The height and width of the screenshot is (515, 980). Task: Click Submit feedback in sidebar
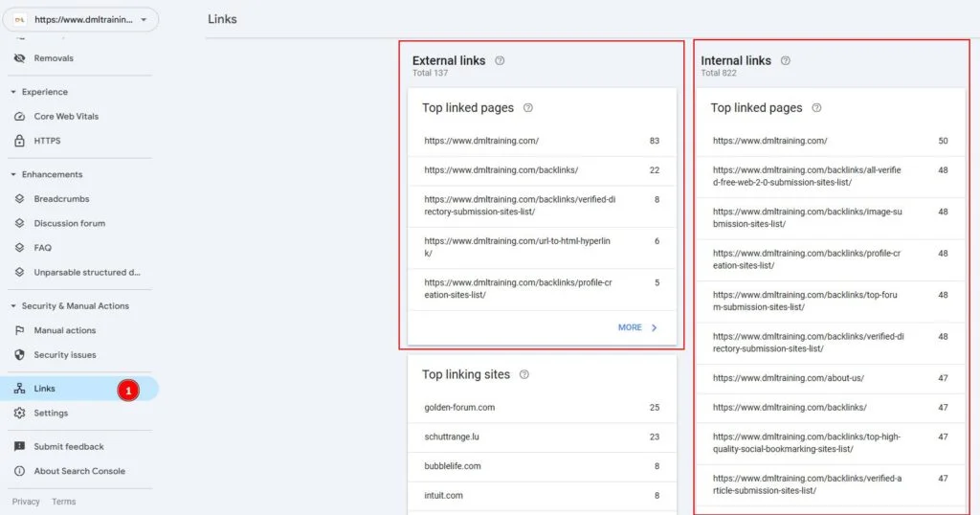80,446
